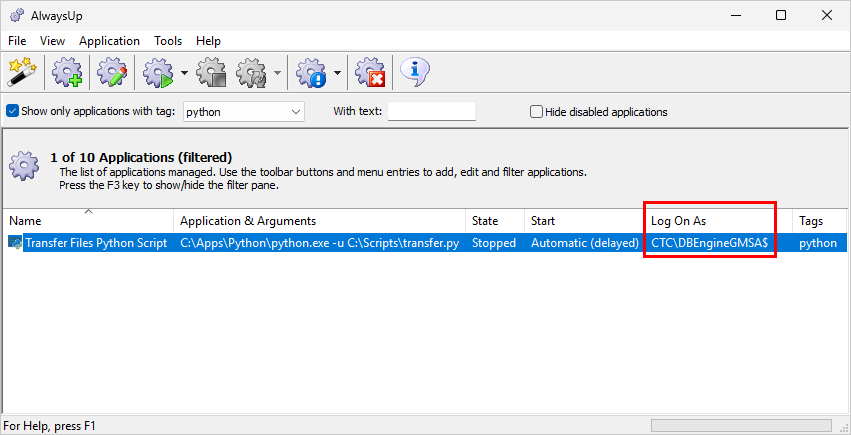
Task: Click the Restart Application gear icon
Action: (x=251, y=72)
